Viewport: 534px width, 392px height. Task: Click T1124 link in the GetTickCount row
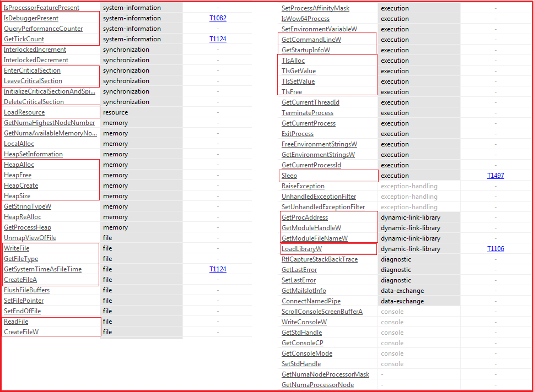coord(218,39)
